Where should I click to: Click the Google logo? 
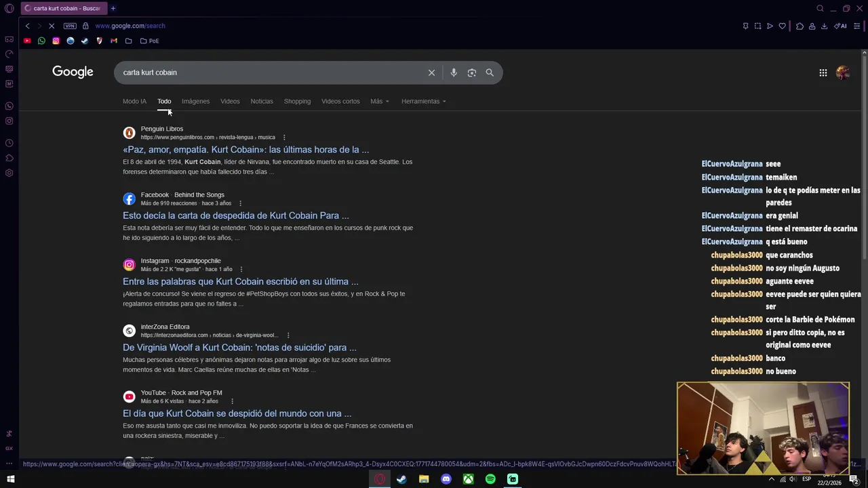click(73, 72)
